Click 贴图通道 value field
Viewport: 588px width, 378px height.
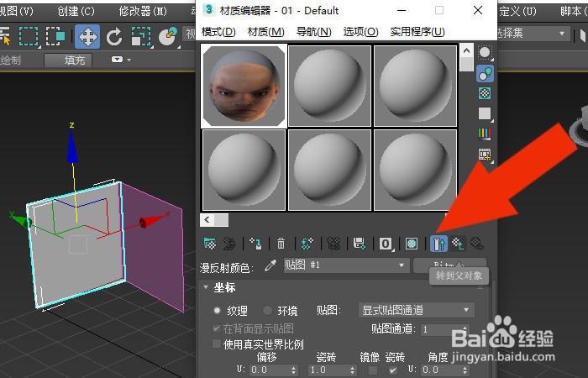[441, 329]
